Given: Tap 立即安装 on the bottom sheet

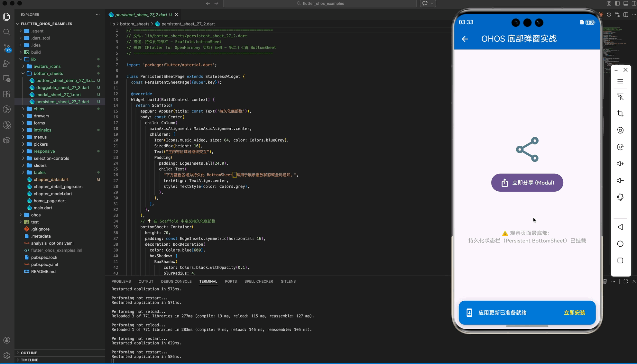Looking at the screenshot, I should [x=574, y=313].
